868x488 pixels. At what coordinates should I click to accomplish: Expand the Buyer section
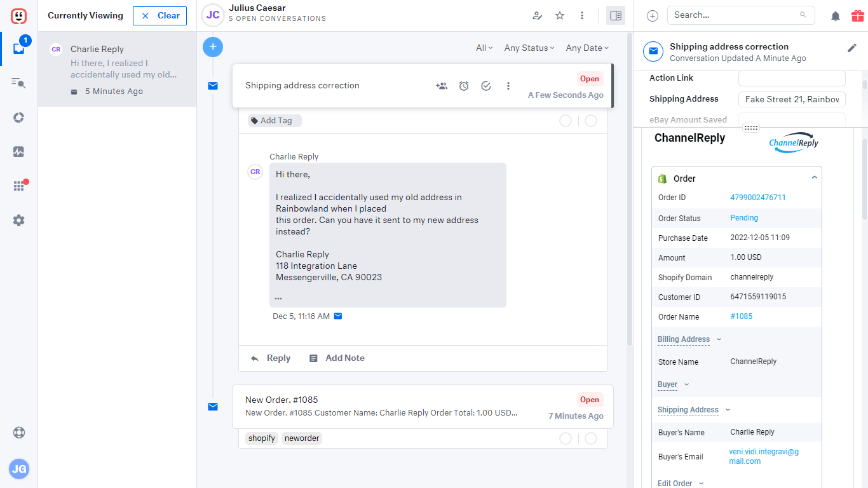674,384
